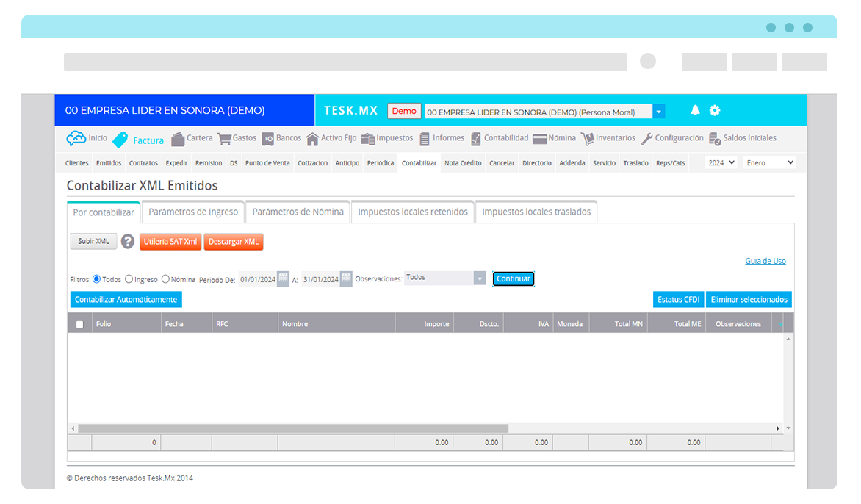The width and height of the screenshot is (861, 504).
Task: Open the year 2024 dropdown
Action: (720, 162)
